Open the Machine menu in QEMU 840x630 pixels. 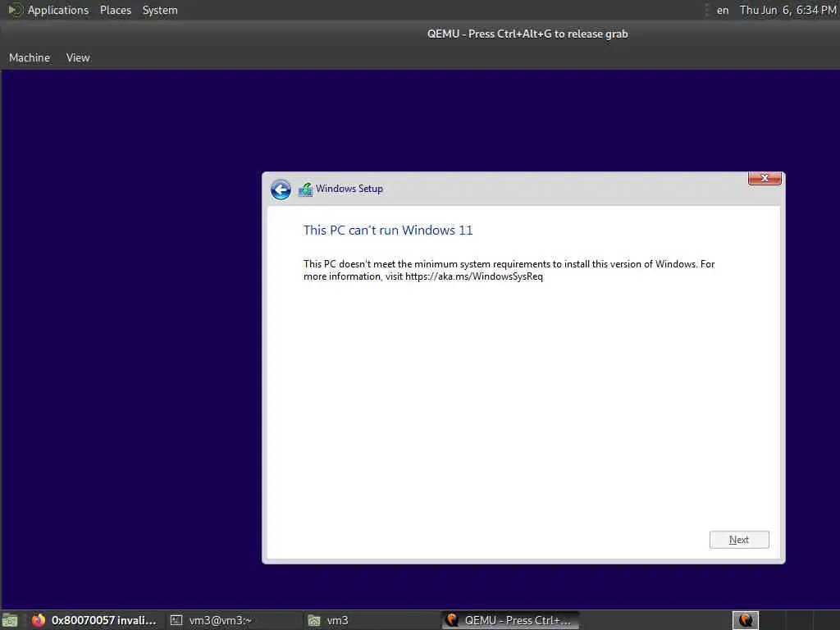coord(30,57)
